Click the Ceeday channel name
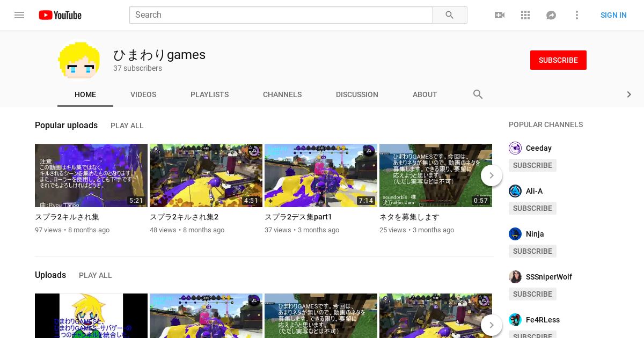The width and height of the screenshot is (644, 338). (x=539, y=148)
